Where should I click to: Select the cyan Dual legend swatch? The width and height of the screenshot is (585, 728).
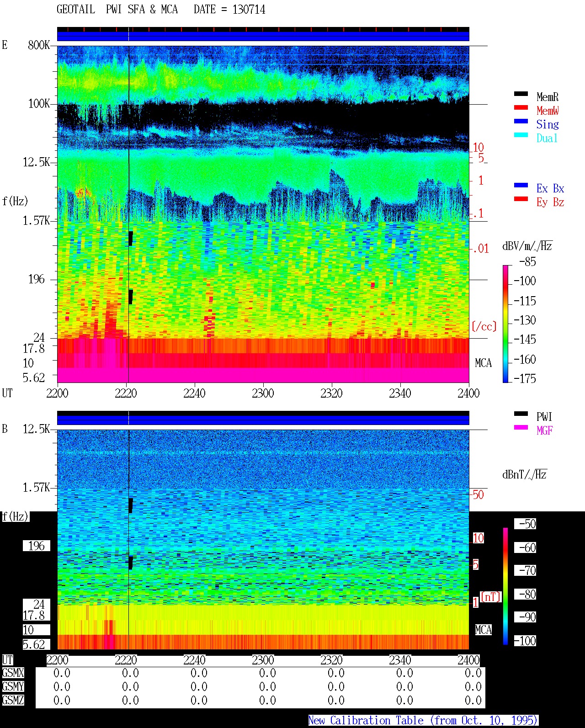521,135
